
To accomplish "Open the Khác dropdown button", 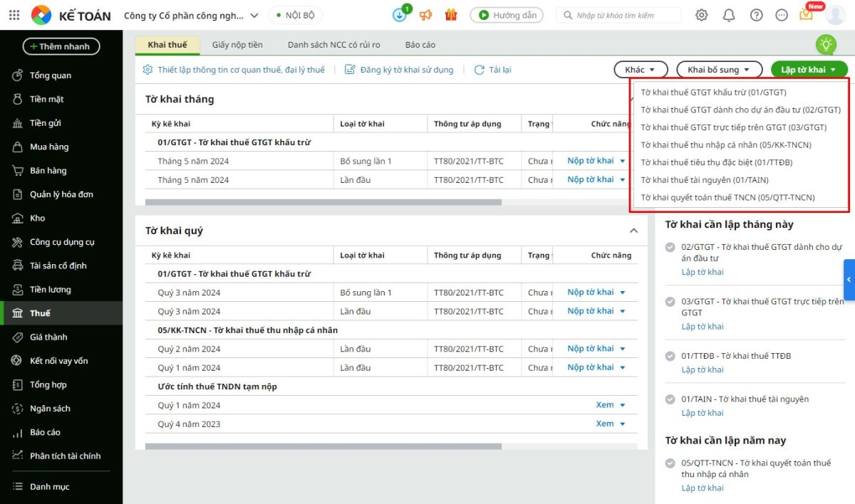I will pos(640,70).
